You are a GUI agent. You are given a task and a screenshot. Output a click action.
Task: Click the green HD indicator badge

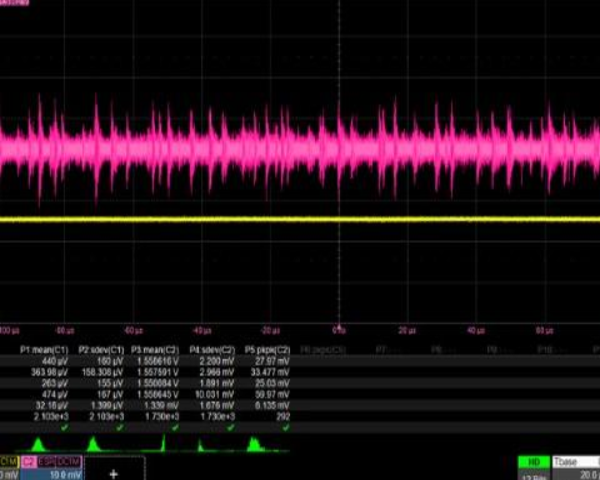click(x=533, y=463)
